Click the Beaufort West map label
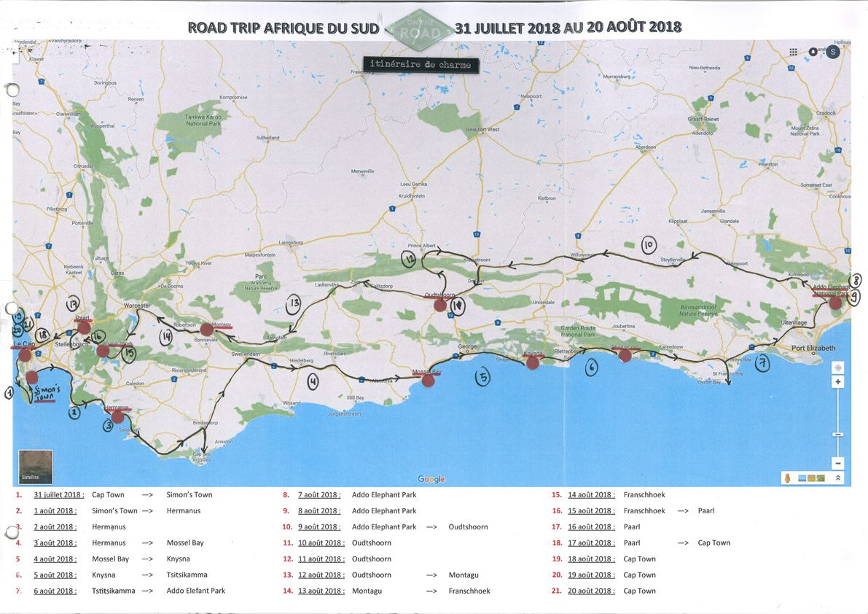Viewport: 868px width, 614px height. click(x=482, y=130)
